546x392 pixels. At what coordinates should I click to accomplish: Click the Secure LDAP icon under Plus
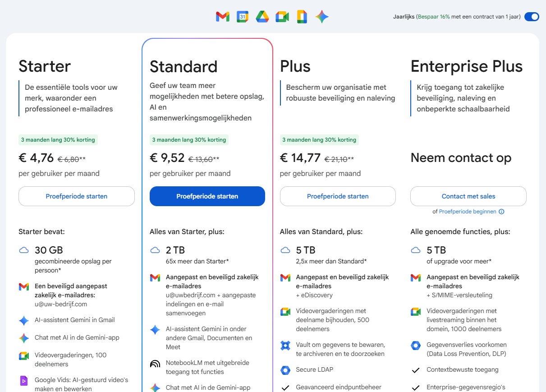tap(285, 370)
